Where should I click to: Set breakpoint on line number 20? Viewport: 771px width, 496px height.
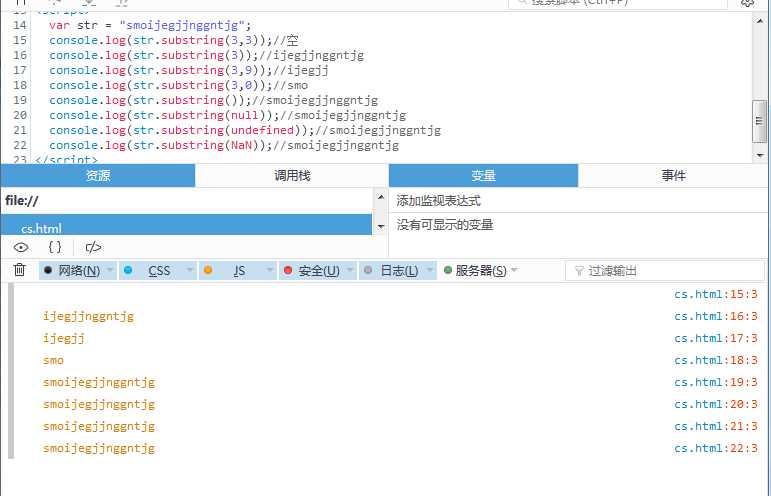20,115
